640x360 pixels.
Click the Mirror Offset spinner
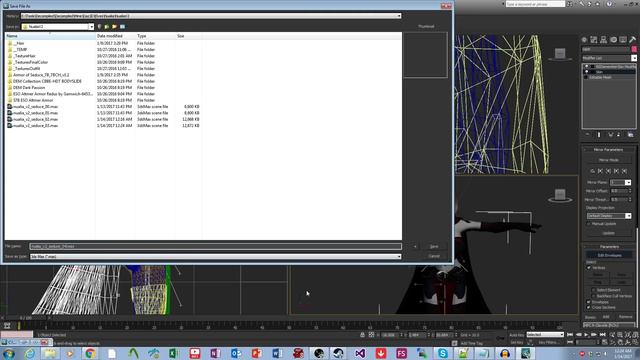tap(630, 191)
